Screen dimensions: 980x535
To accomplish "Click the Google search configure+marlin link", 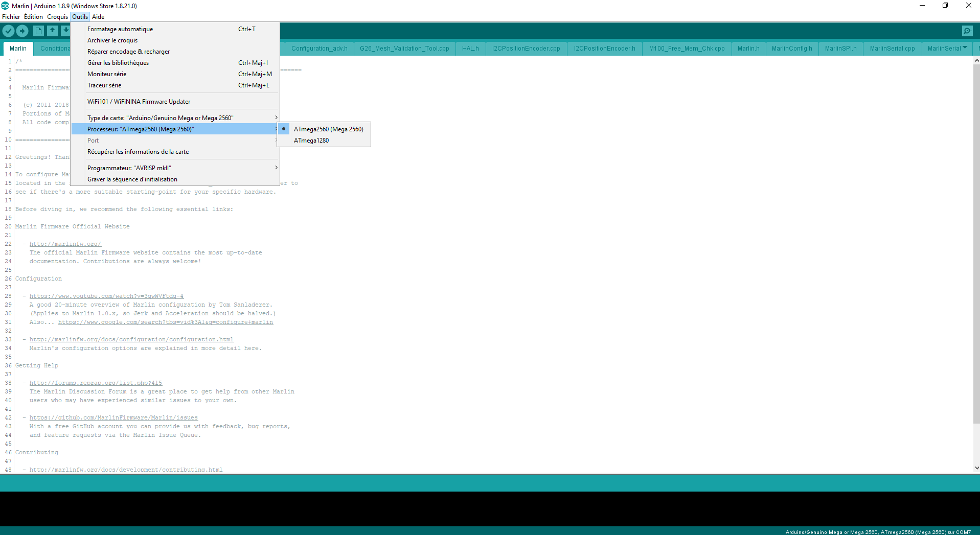I will (x=166, y=322).
